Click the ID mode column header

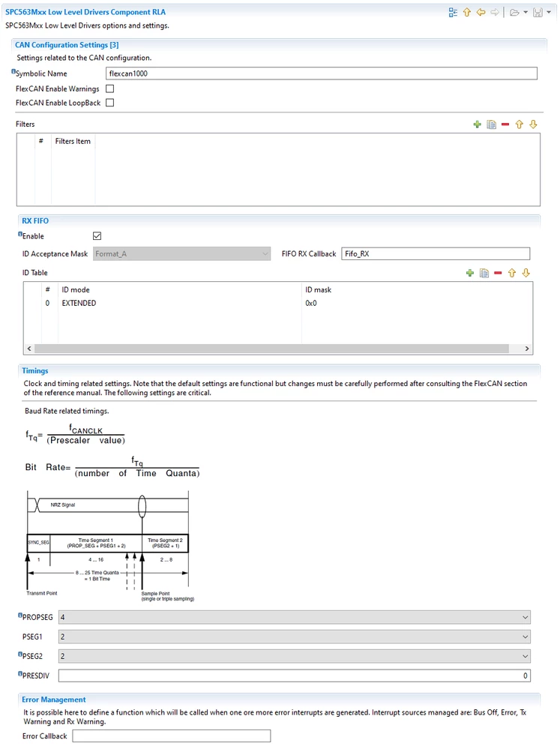click(x=76, y=290)
